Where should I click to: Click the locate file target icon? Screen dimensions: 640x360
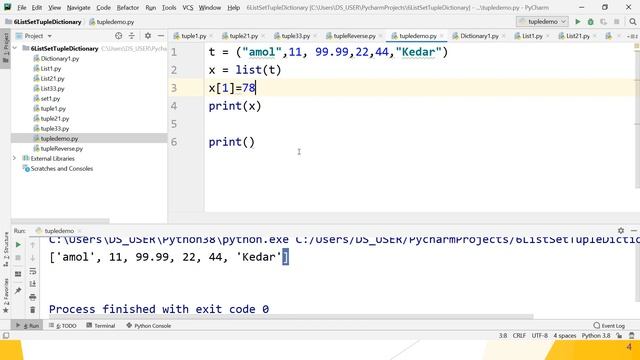(x=118, y=36)
